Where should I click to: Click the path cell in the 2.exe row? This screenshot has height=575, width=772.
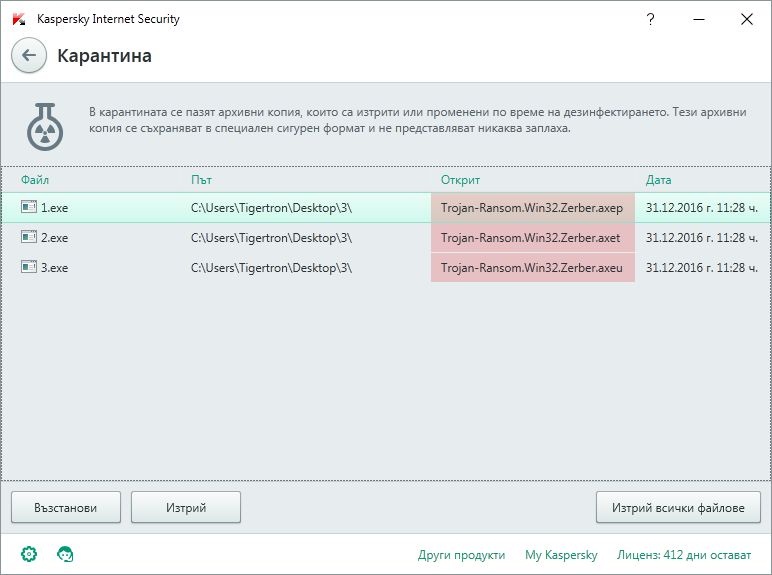[x=271, y=238]
